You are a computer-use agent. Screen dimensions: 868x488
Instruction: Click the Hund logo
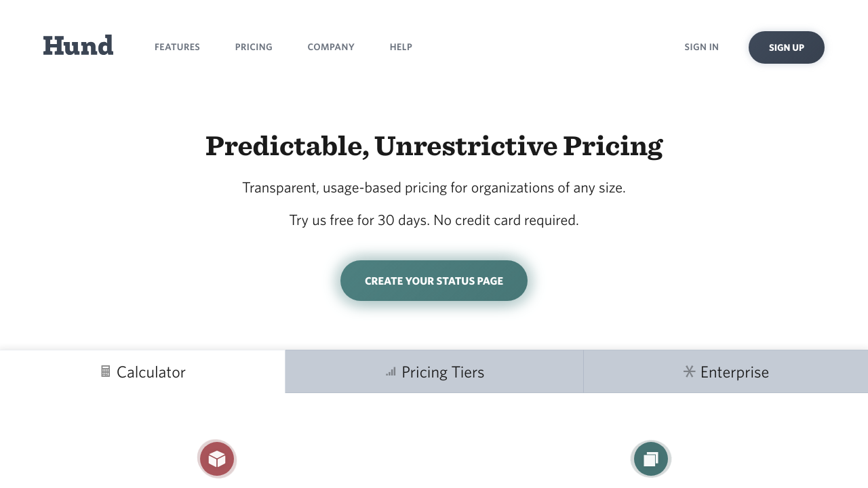(78, 46)
